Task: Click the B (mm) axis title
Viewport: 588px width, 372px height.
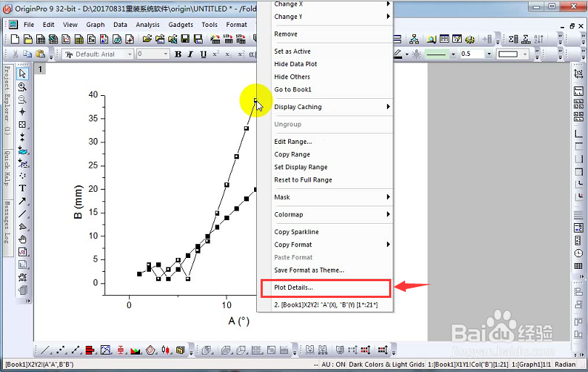Action: pos(78,201)
